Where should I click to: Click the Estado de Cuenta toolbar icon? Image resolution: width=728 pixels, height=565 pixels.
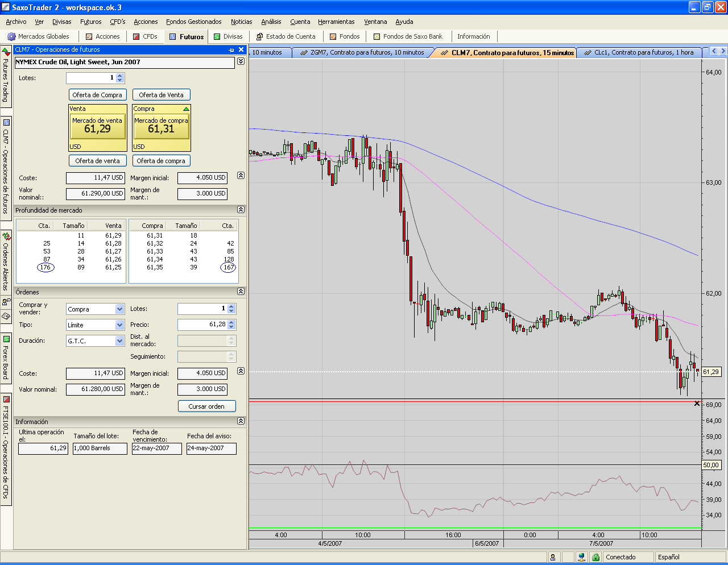click(259, 36)
